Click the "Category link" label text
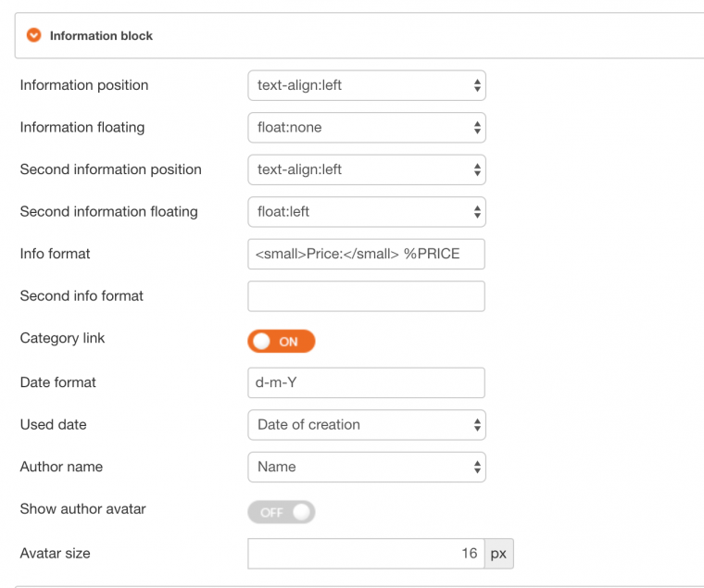 click(x=62, y=338)
